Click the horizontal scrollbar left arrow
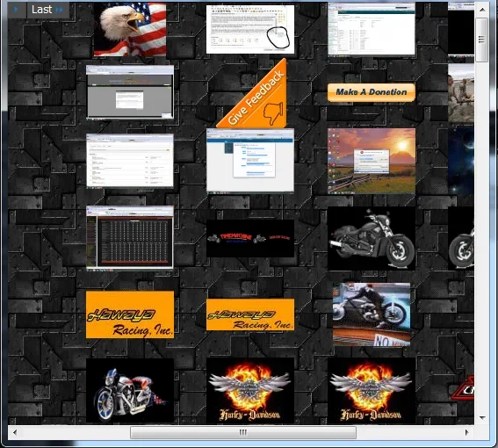The image size is (498, 448). (15, 432)
